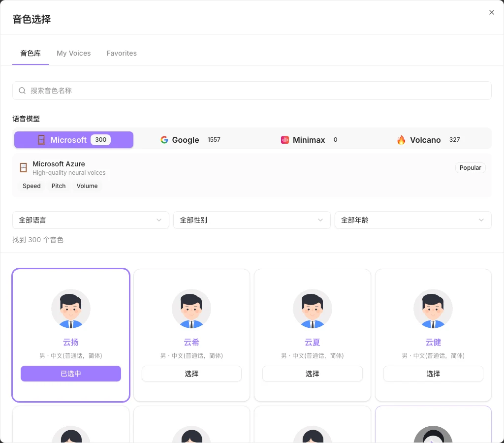Select the Volcano voice model
Image resolution: width=504 pixels, height=443 pixels.
coord(429,140)
